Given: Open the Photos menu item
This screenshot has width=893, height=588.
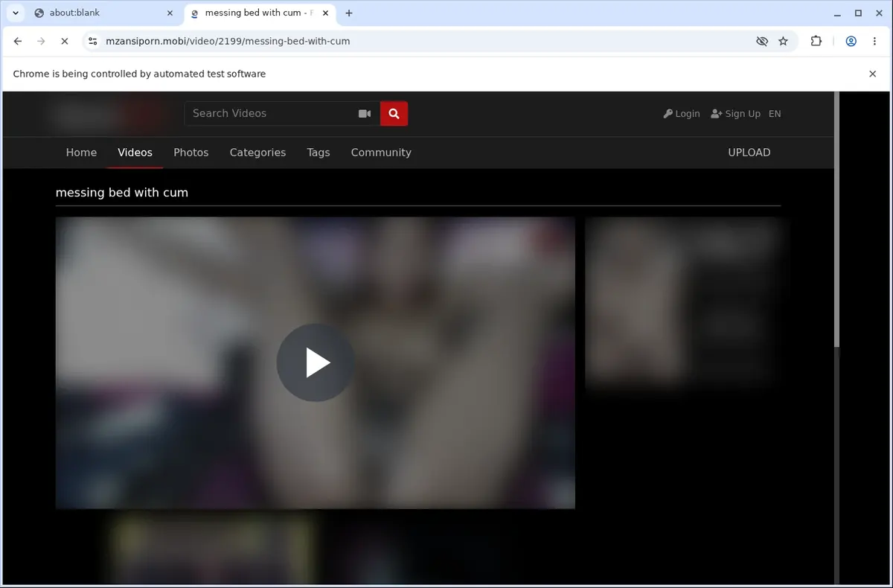Looking at the screenshot, I should [191, 153].
